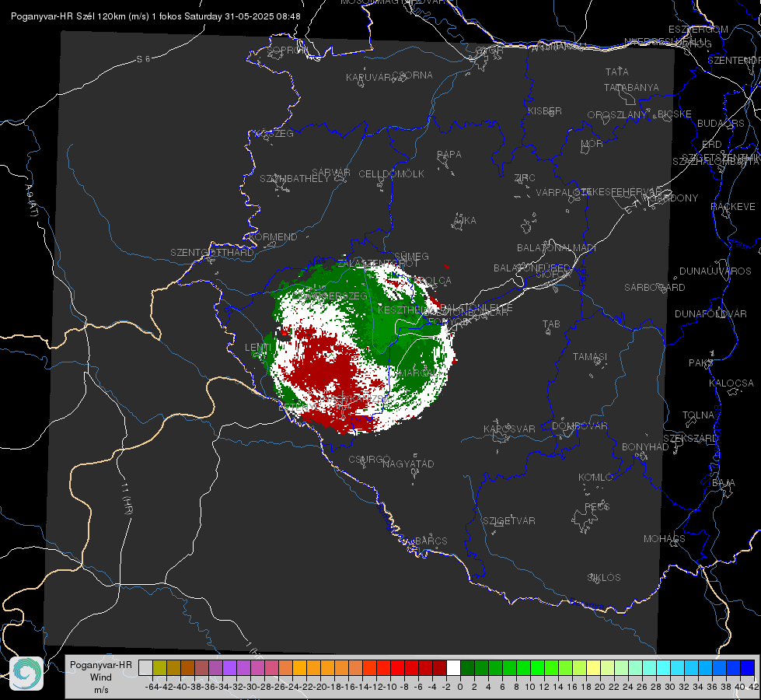Select the DOMBÓVÁR town label

pyautogui.click(x=579, y=426)
